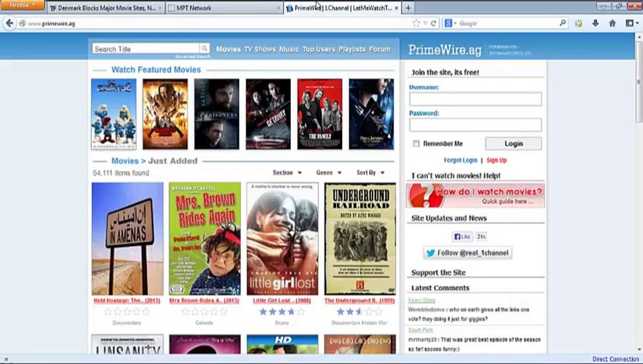Click in the Password field
The height and width of the screenshot is (364, 643).
pyautogui.click(x=475, y=125)
